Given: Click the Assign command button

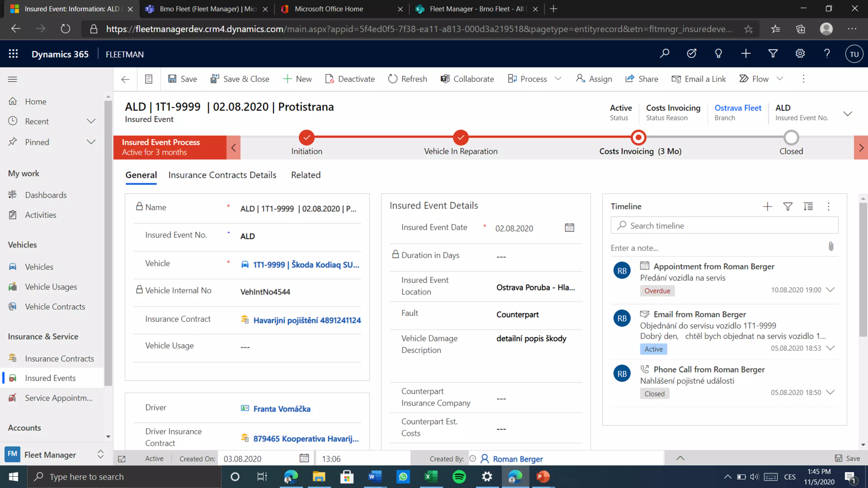Looking at the screenshot, I should point(594,79).
